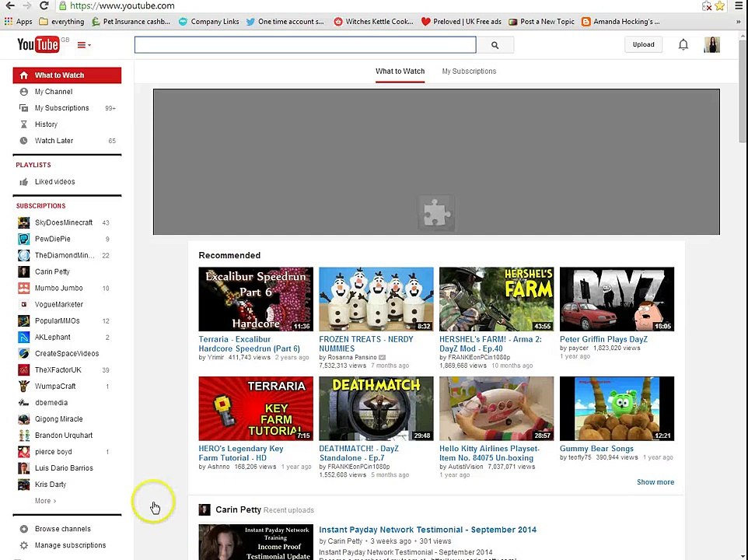Screen dimensions: 748x560
Task: Open Hello Kitty Airlines Playset title link
Action: pyautogui.click(x=489, y=453)
